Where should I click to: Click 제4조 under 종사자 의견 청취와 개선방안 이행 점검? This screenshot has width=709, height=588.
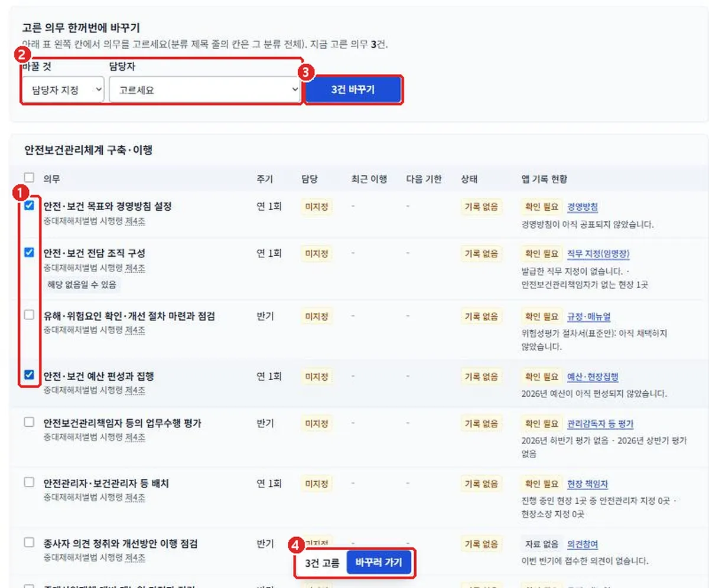tap(135, 557)
